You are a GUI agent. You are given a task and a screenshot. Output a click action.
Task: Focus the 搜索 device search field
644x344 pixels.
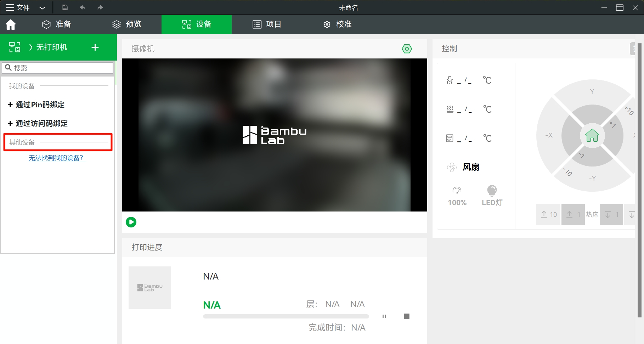[x=57, y=68]
